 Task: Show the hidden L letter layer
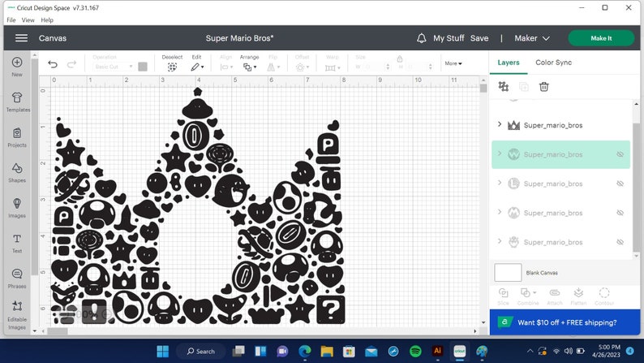click(620, 184)
